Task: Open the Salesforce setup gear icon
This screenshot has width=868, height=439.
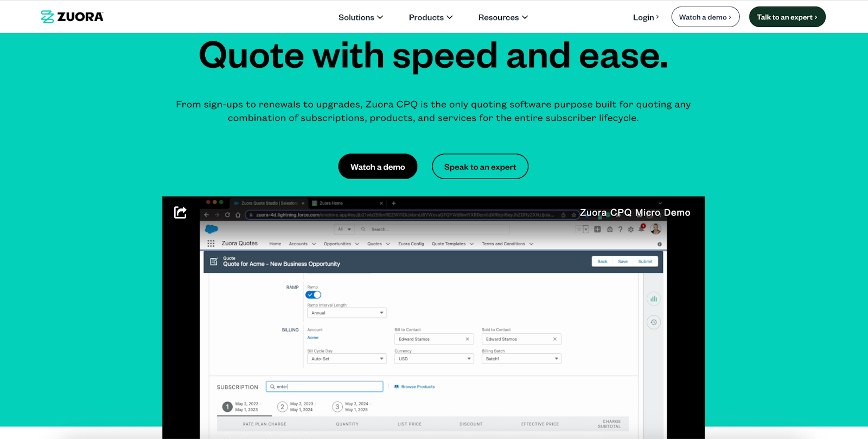Action: coord(630,230)
